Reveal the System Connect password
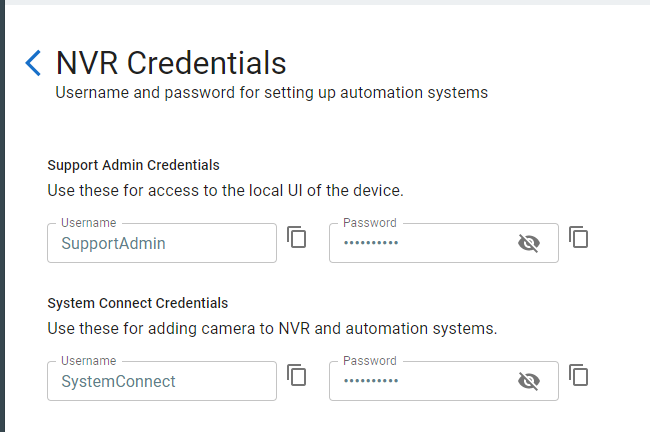 click(x=529, y=381)
